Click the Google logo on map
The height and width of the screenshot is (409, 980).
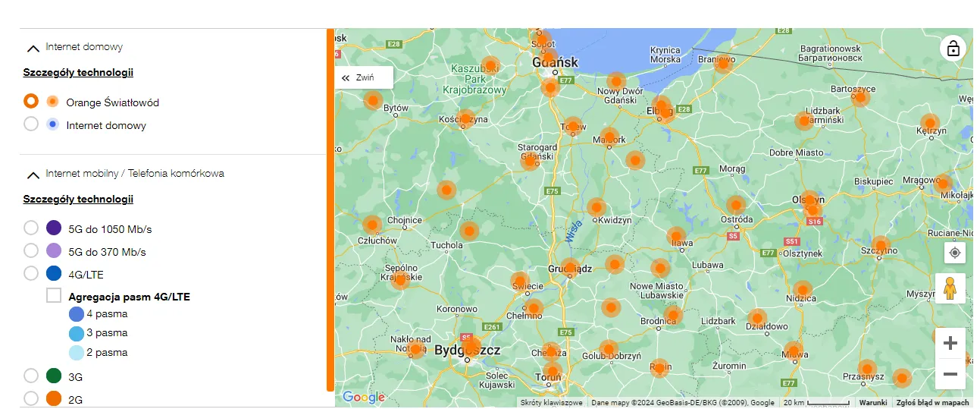pyautogui.click(x=363, y=398)
